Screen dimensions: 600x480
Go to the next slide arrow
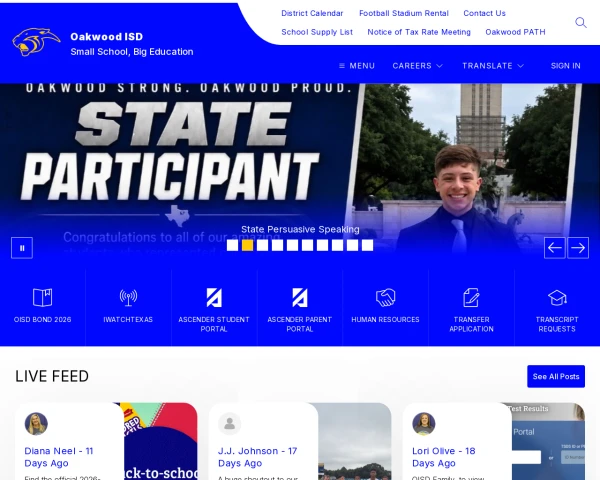578,248
